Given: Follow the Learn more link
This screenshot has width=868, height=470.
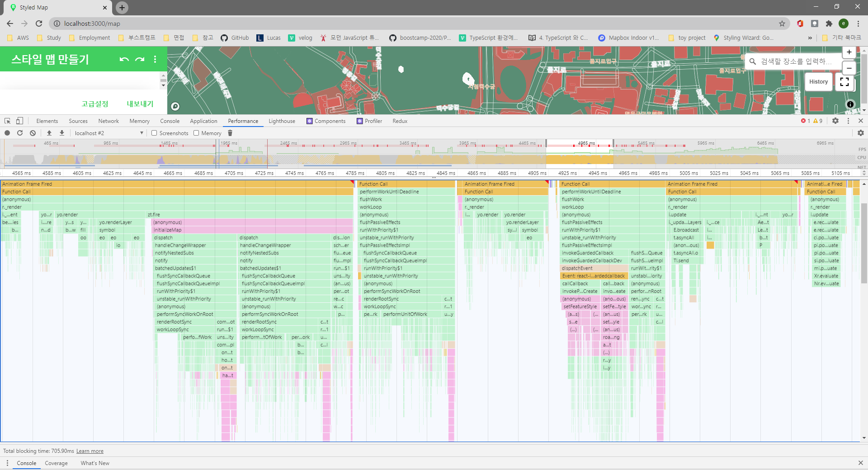Looking at the screenshot, I should pyautogui.click(x=90, y=451).
